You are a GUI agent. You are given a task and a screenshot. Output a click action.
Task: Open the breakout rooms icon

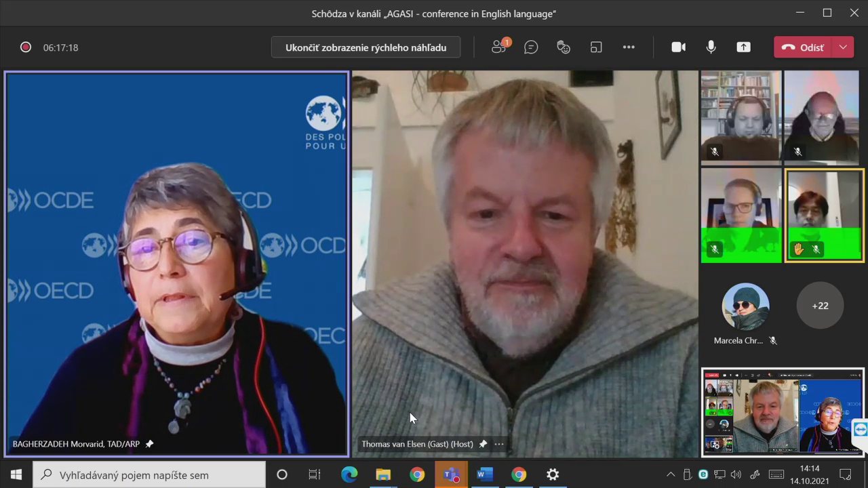pyautogui.click(x=596, y=47)
